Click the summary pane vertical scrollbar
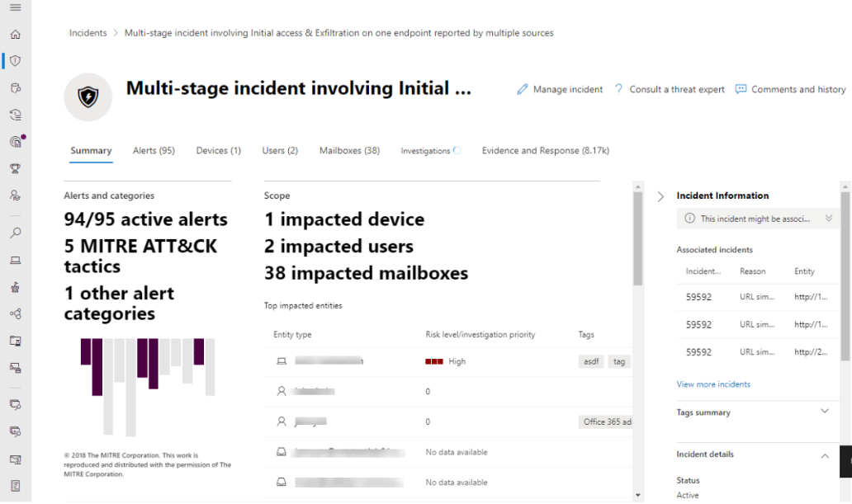 click(x=638, y=239)
